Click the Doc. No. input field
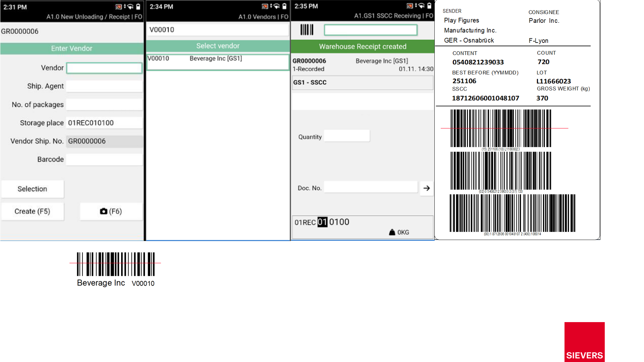 pyautogui.click(x=371, y=187)
